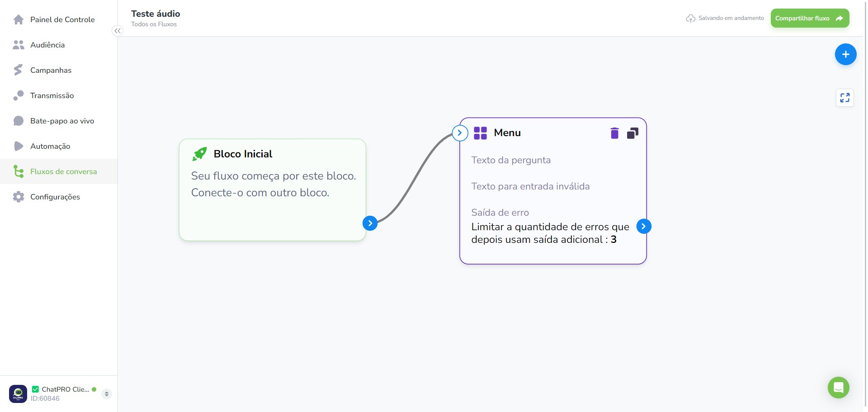Image resolution: width=868 pixels, height=412 pixels.
Task: Open the Todos os Fluxos link
Action: [154, 24]
